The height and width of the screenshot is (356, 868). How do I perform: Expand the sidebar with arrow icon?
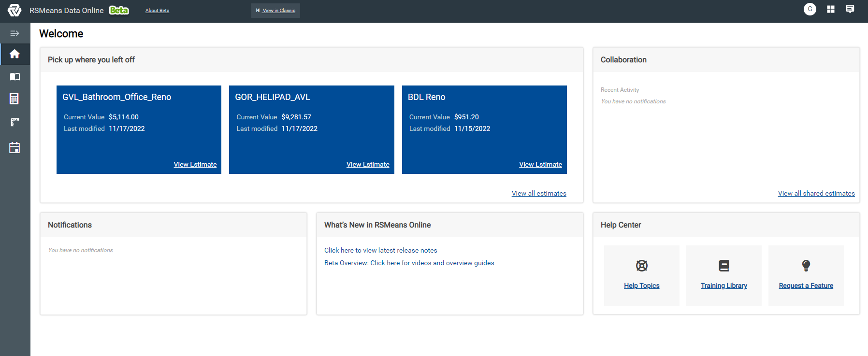tap(14, 33)
